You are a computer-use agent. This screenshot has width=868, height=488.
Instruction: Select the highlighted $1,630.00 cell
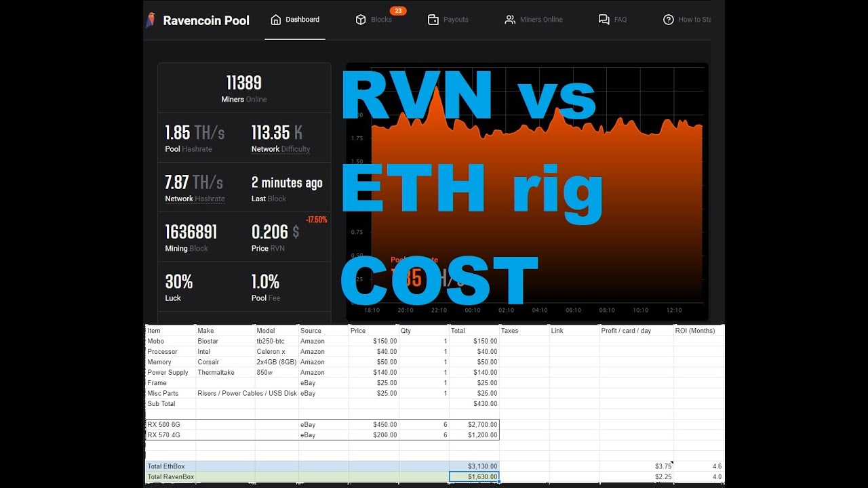click(474, 476)
